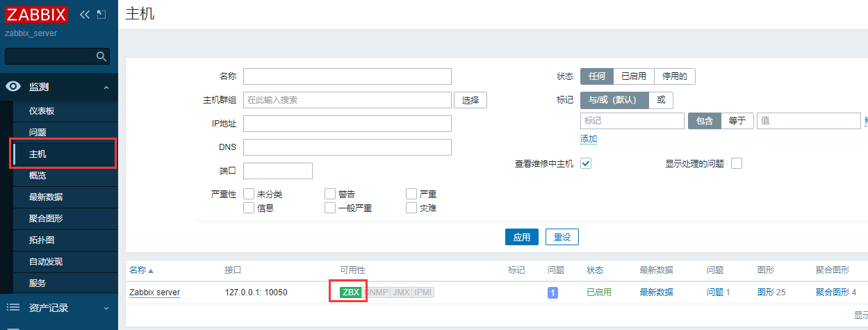
Task: Click the JMX availability badge
Action: pos(401,292)
